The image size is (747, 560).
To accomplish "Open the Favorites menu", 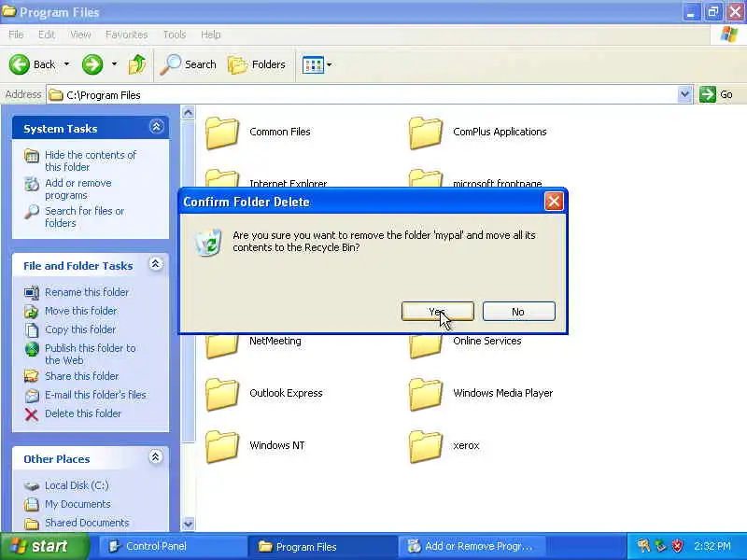I will coord(127,35).
